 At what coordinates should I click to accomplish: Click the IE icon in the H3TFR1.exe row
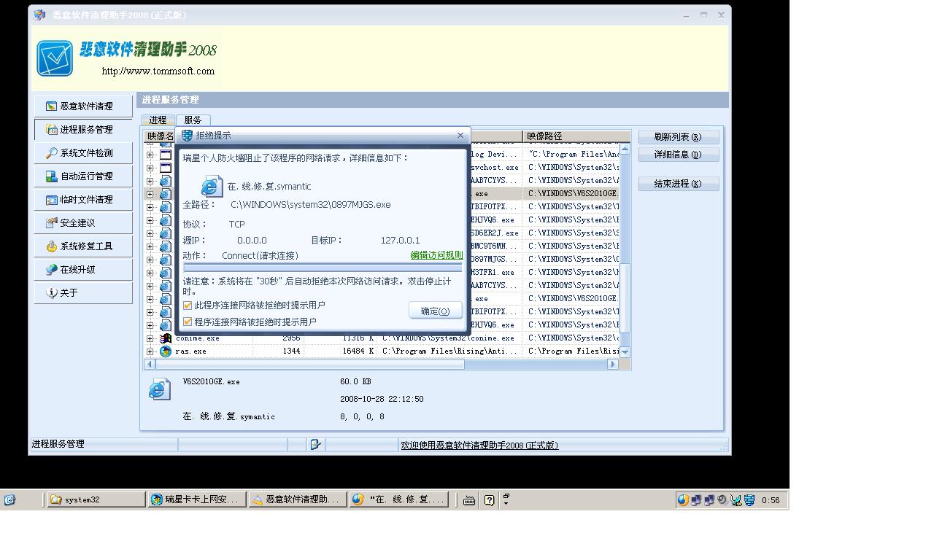point(166,273)
